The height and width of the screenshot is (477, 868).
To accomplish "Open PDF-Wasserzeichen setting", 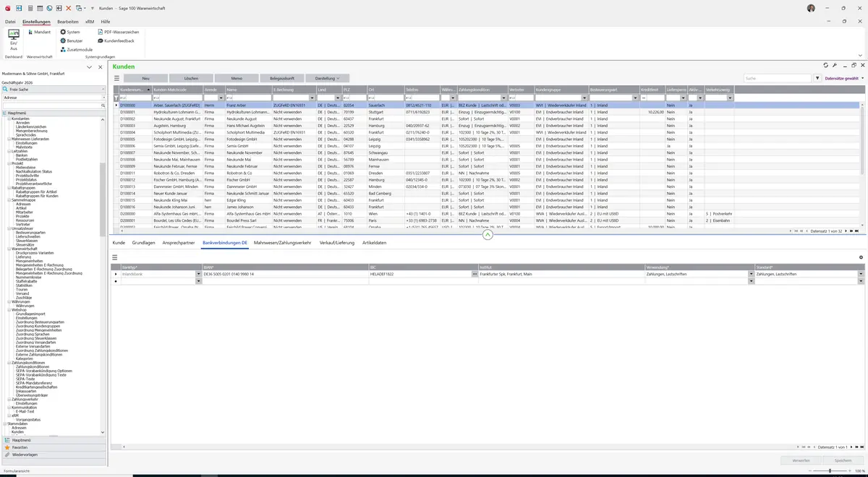I will (x=118, y=32).
